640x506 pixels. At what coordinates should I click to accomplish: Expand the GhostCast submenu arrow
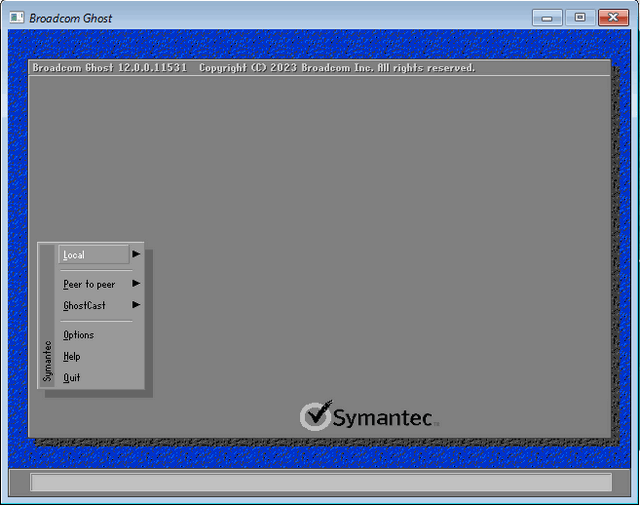(x=136, y=305)
